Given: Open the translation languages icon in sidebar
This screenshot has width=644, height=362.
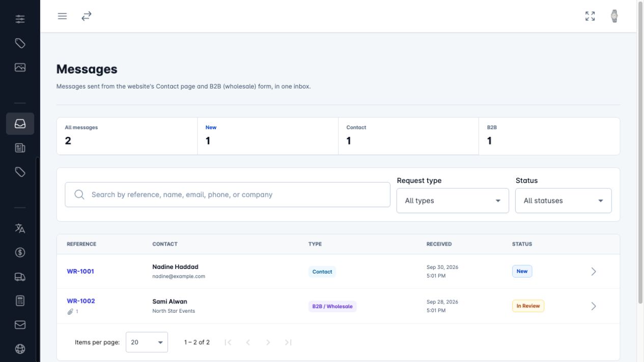Looking at the screenshot, I should tap(20, 228).
